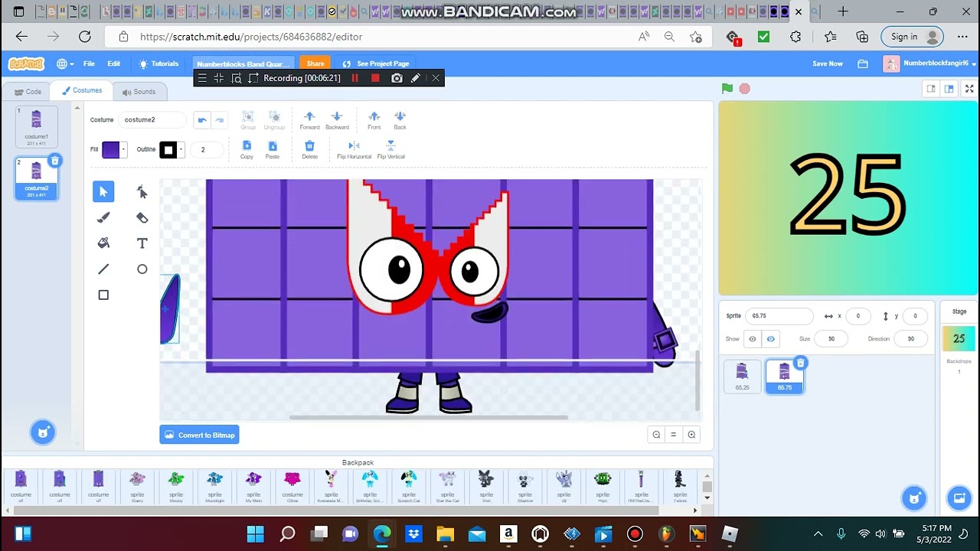Select the Fill bucket tool
This screenshot has width=980, height=551.
pyautogui.click(x=103, y=243)
